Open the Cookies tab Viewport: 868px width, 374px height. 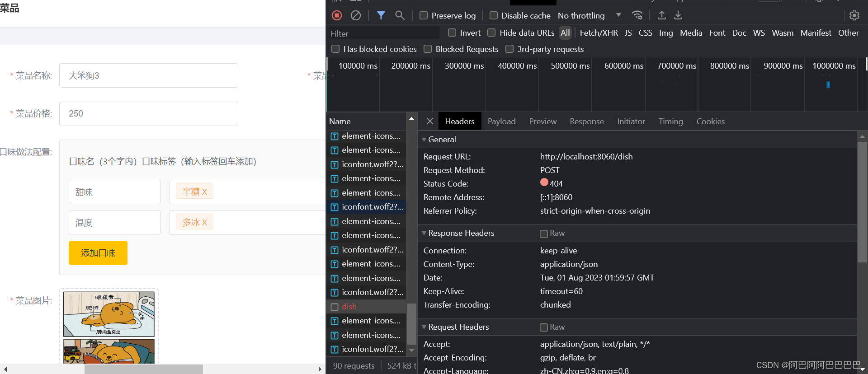[x=710, y=121]
